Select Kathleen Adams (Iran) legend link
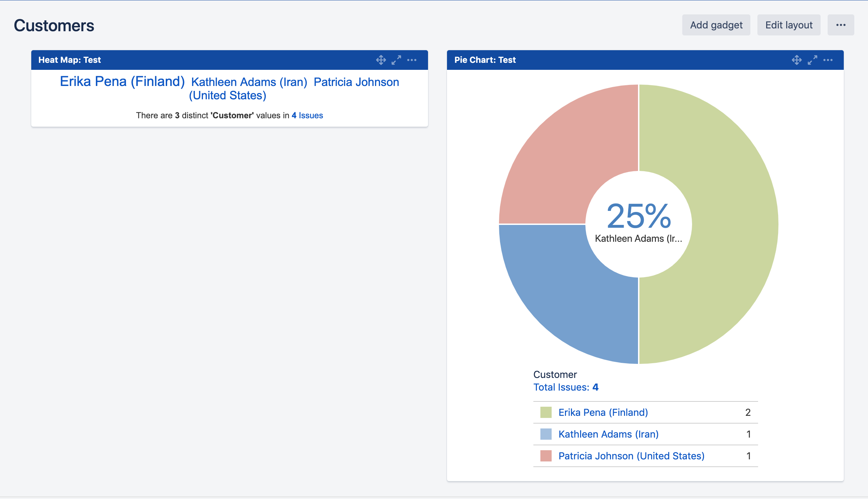The image size is (868, 499). [608, 434]
